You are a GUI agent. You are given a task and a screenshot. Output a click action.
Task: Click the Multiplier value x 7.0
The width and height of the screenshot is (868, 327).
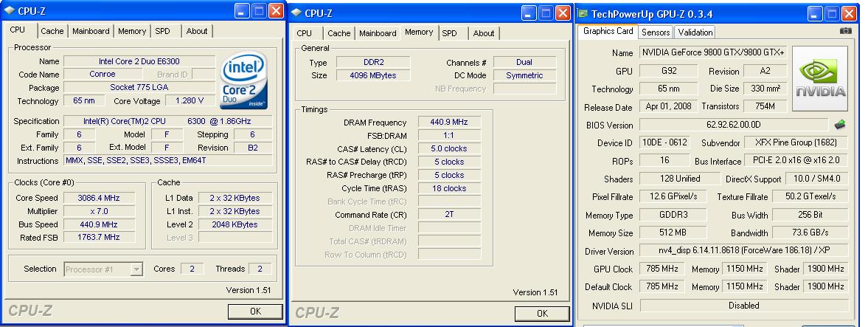(99, 211)
